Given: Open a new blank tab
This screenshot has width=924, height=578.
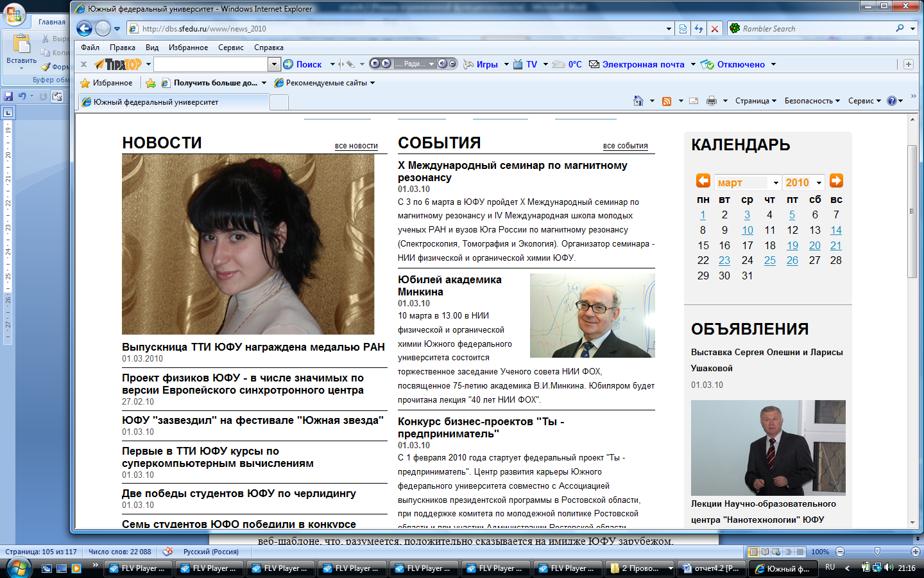Looking at the screenshot, I should pos(279,102).
